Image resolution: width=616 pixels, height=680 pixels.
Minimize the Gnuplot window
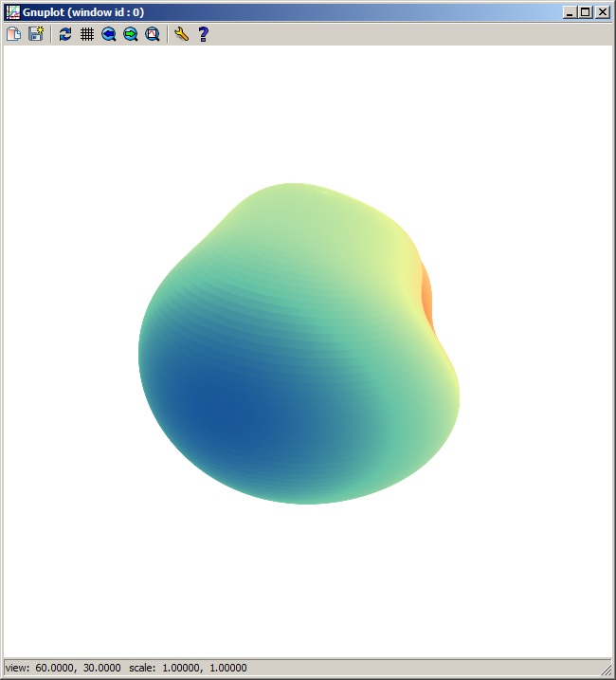(570, 12)
